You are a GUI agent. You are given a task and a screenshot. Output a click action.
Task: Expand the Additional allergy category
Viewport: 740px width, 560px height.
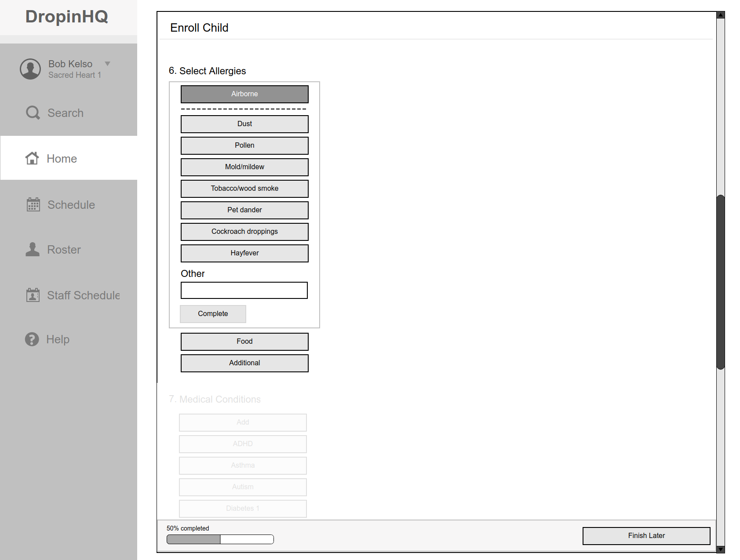click(x=244, y=363)
